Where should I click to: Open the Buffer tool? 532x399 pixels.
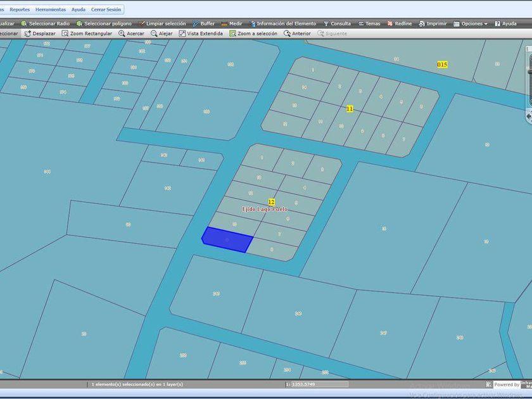tap(204, 23)
